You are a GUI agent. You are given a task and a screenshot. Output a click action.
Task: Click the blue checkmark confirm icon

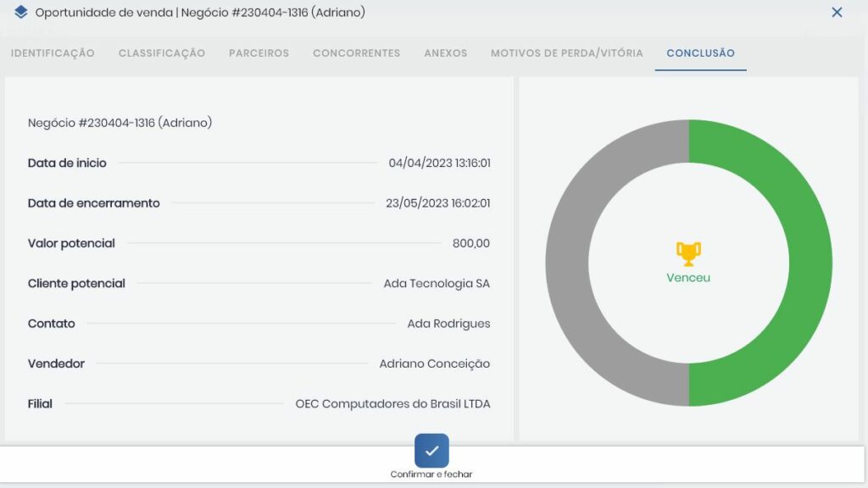click(x=431, y=451)
